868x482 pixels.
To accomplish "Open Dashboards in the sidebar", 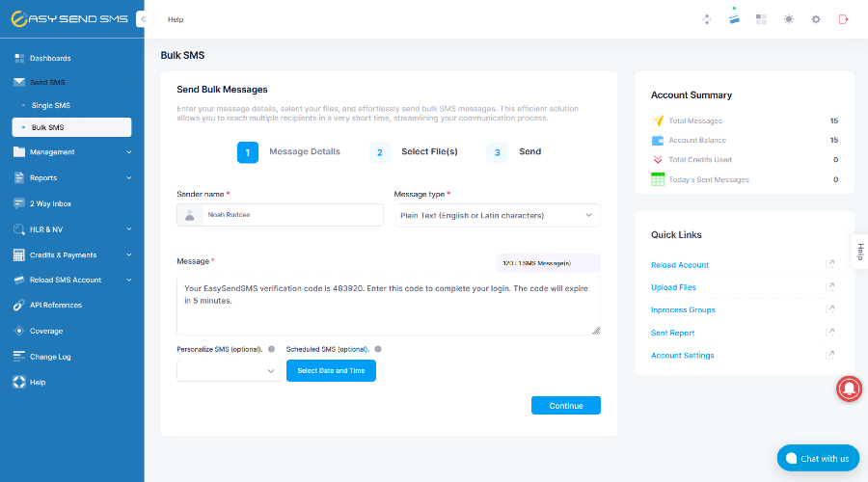I will pos(72,58).
